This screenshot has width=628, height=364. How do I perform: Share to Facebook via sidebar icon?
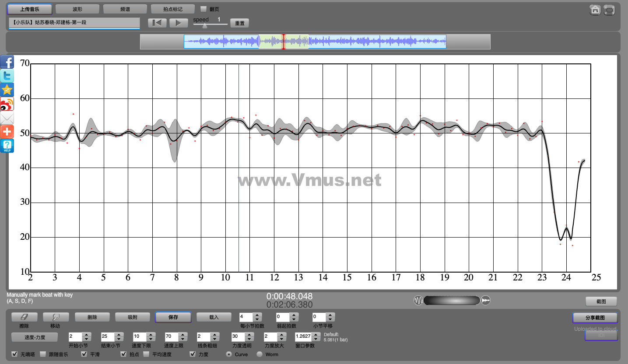click(7, 62)
